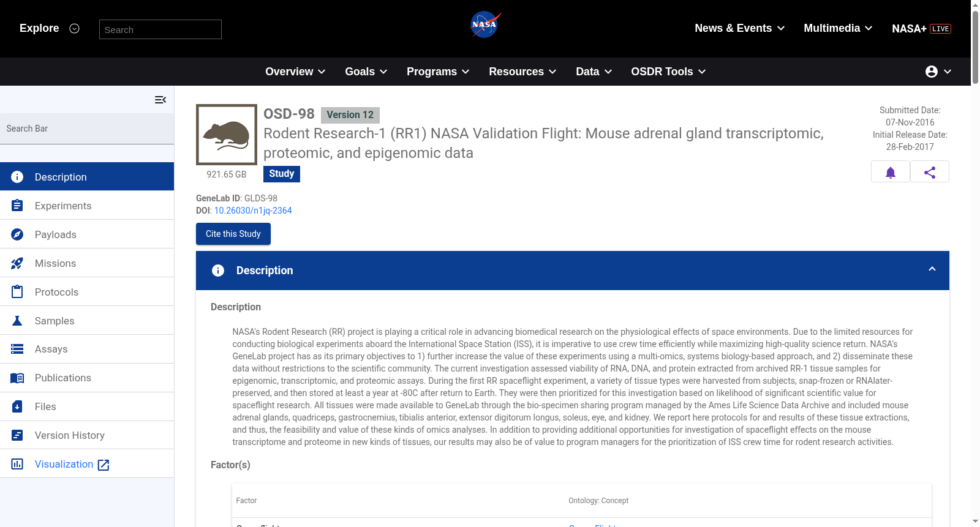Click the external-link icon beside Visualization
Viewport: 980px width, 527px height.
click(104, 465)
